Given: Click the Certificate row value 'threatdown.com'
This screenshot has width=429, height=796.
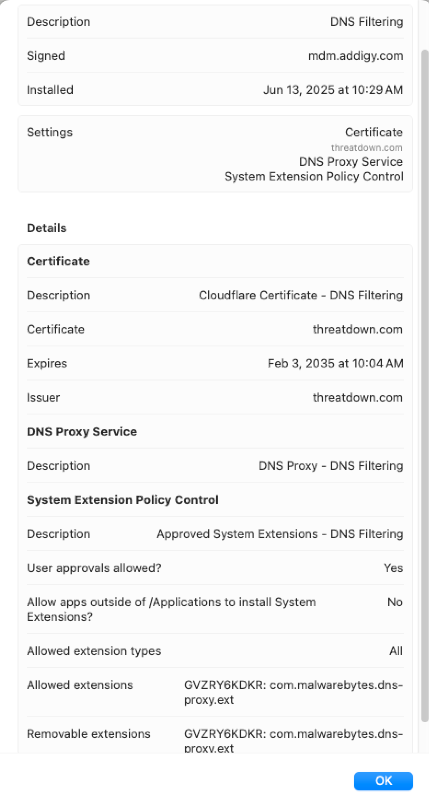Looking at the screenshot, I should point(357,329).
